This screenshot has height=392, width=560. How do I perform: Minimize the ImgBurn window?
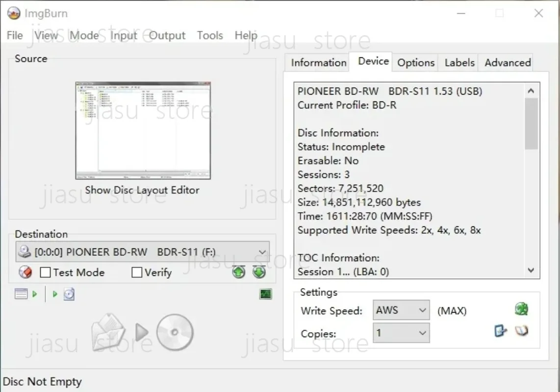pos(461,13)
